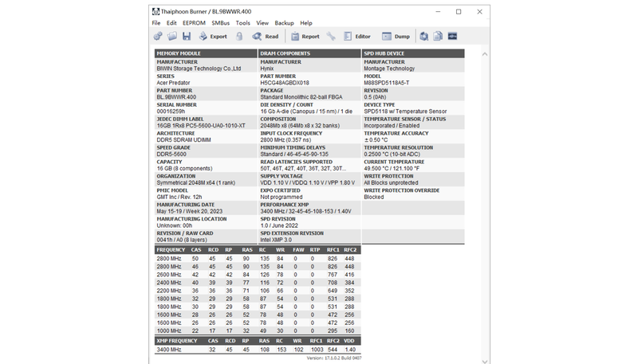Click the version 17.1.0.2 build text
This screenshot has width=638, height=364.
[333, 358]
